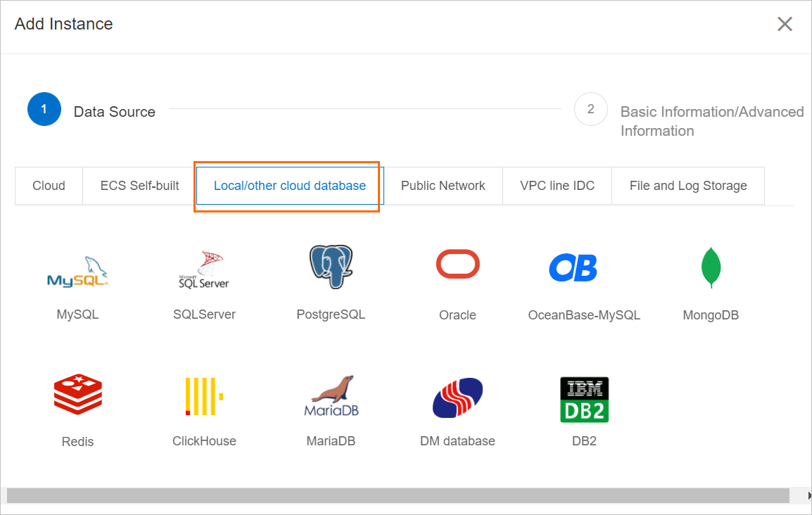Open the ECS Self-built tab
Image resolution: width=812 pixels, height=515 pixels.
(139, 186)
